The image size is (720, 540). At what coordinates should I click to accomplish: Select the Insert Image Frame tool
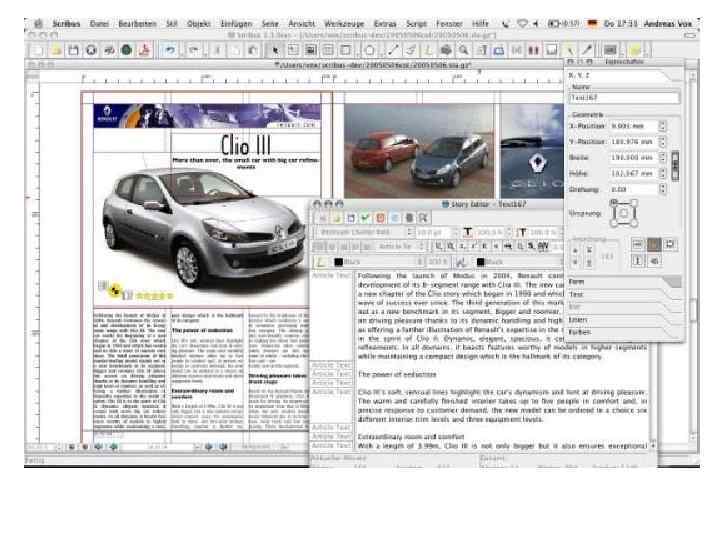click(x=310, y=50)
